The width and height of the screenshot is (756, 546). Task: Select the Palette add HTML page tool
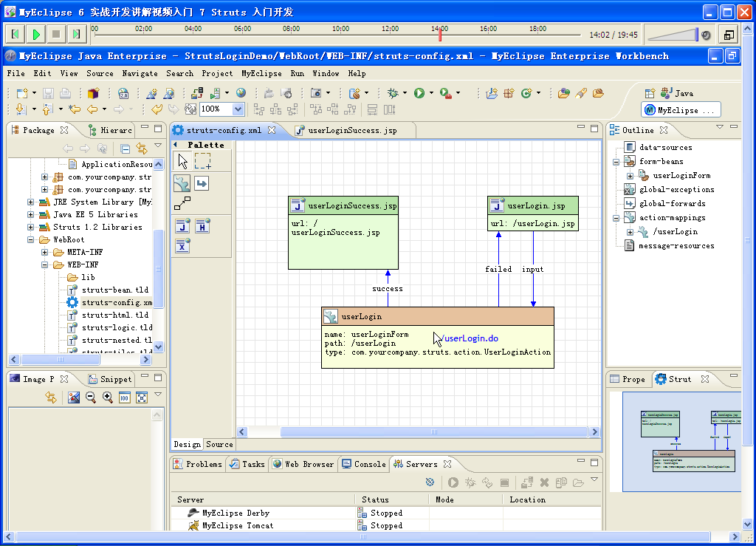tap(202, 226)
